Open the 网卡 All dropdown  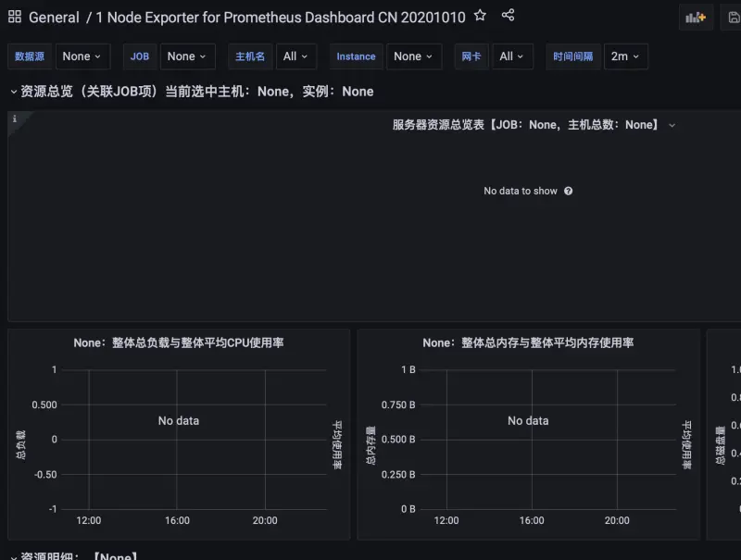[x=512, y=56]
